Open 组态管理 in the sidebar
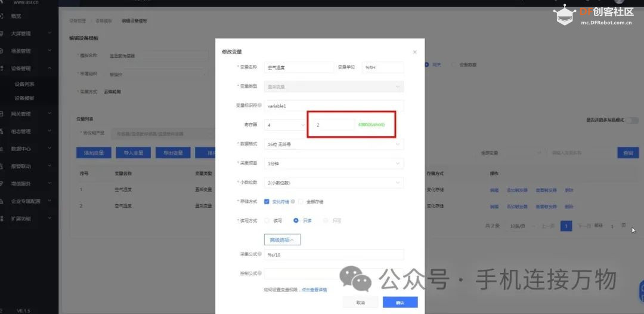 click(21, 131)
